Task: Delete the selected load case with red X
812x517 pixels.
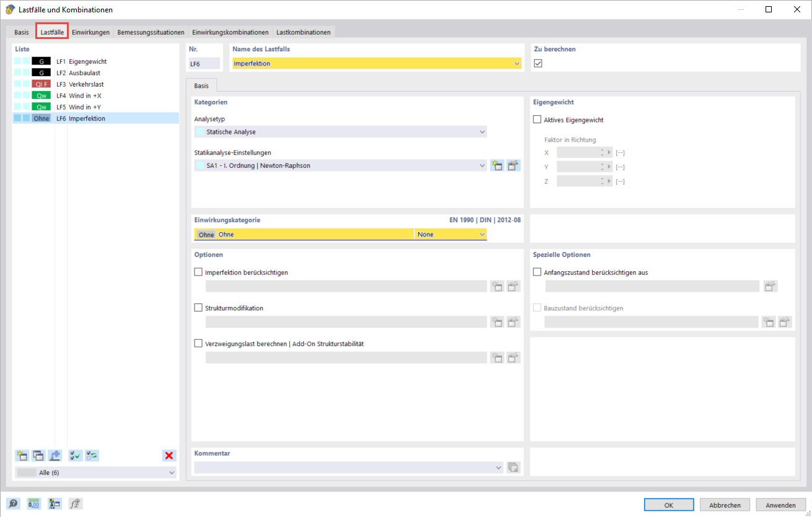Action: coord(168,456)
